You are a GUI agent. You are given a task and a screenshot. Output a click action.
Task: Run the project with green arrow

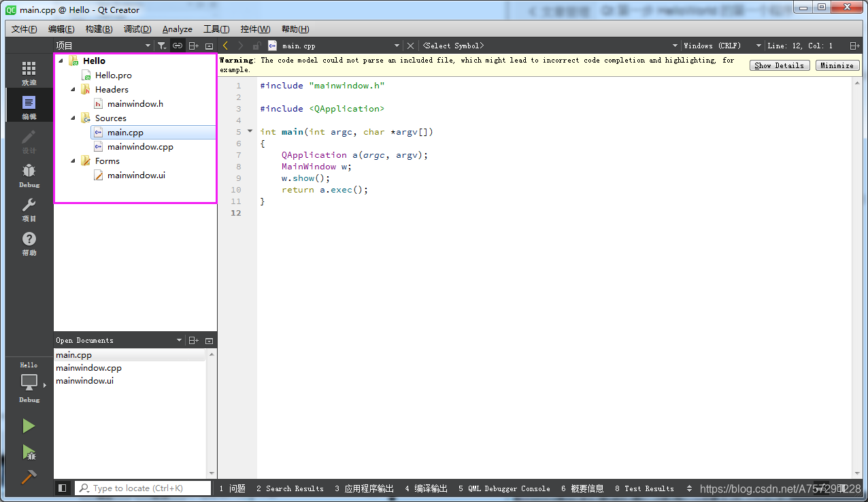pyautogui.click(x=29, y=426)
